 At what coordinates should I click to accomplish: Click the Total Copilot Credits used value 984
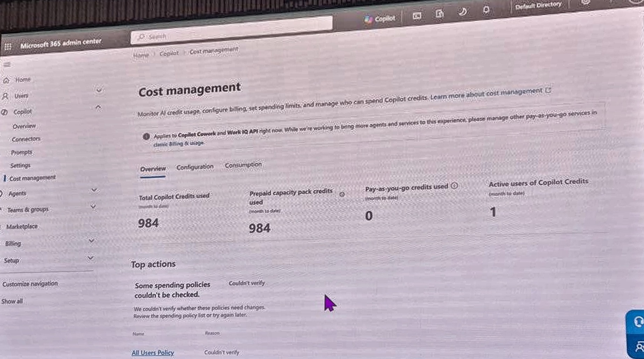[x=148, y=223]
